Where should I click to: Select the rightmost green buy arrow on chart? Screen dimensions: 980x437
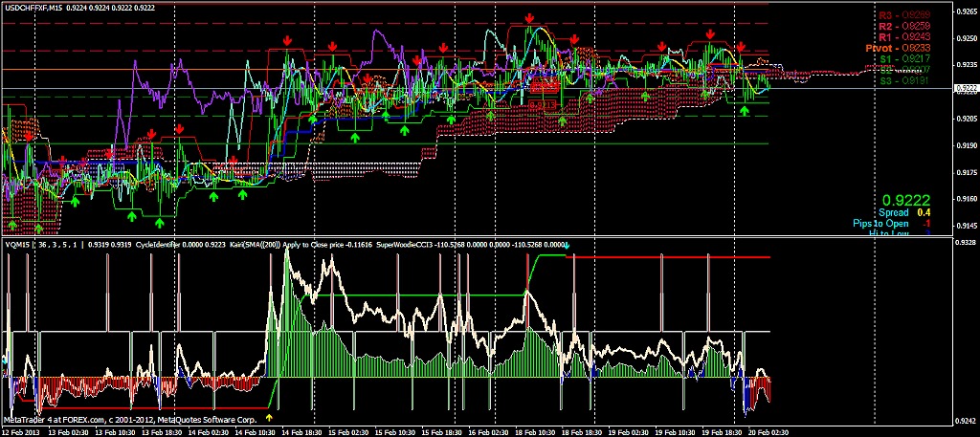[745, 111]
